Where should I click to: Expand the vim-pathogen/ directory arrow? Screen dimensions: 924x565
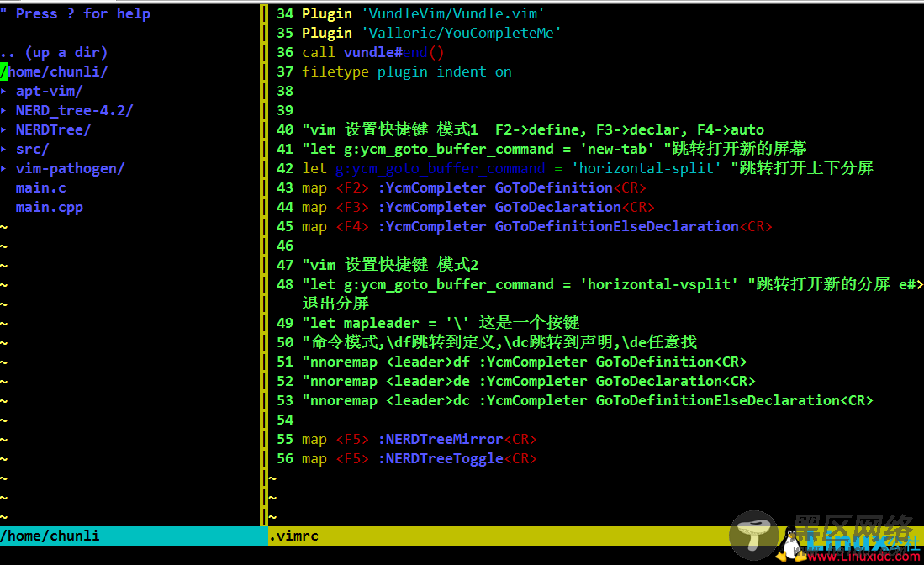pos(3,169)
